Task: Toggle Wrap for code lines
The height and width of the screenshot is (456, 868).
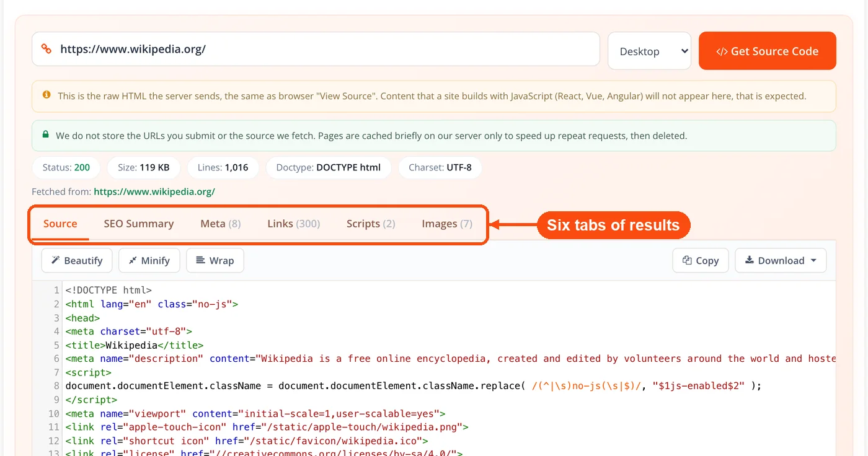Action: tap(215, 260)
